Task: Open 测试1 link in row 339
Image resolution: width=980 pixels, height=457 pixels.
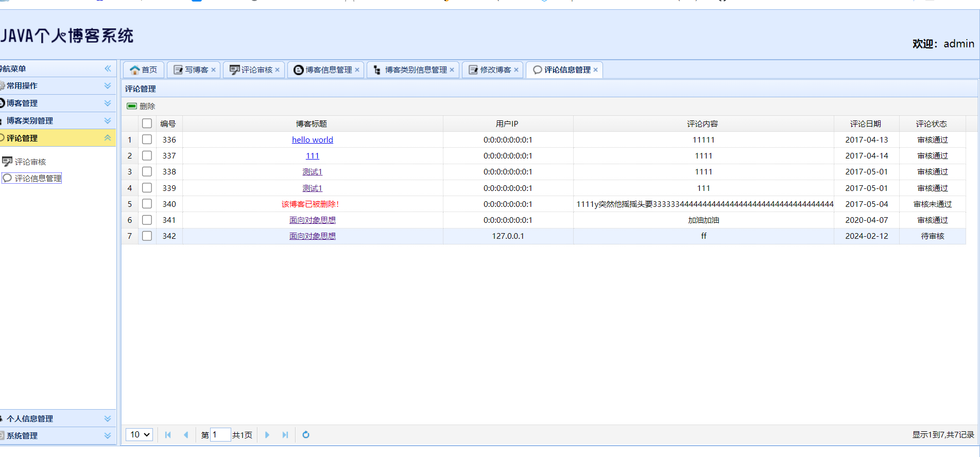Action: [313, 188]
